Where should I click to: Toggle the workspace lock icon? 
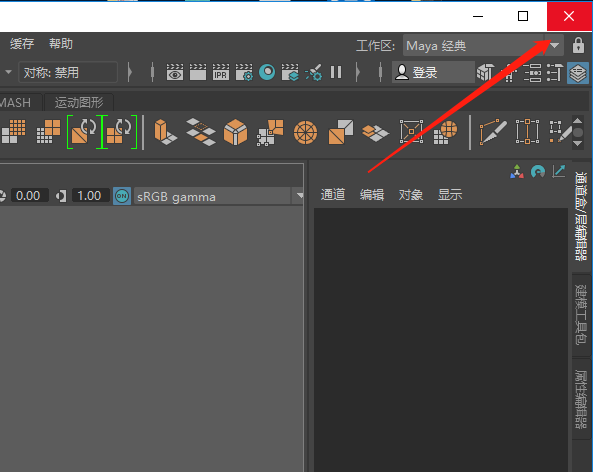tap(578, 45)
